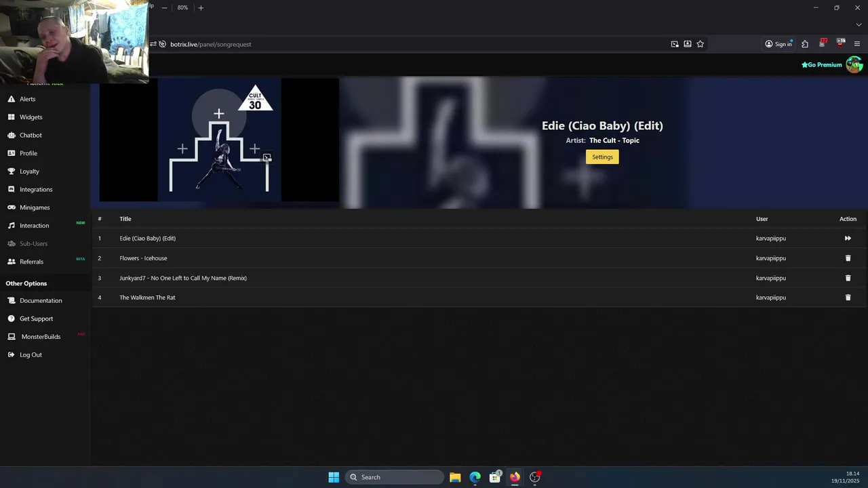Launch Microsoft Edge from the taskbar

[x=475, y=477]
